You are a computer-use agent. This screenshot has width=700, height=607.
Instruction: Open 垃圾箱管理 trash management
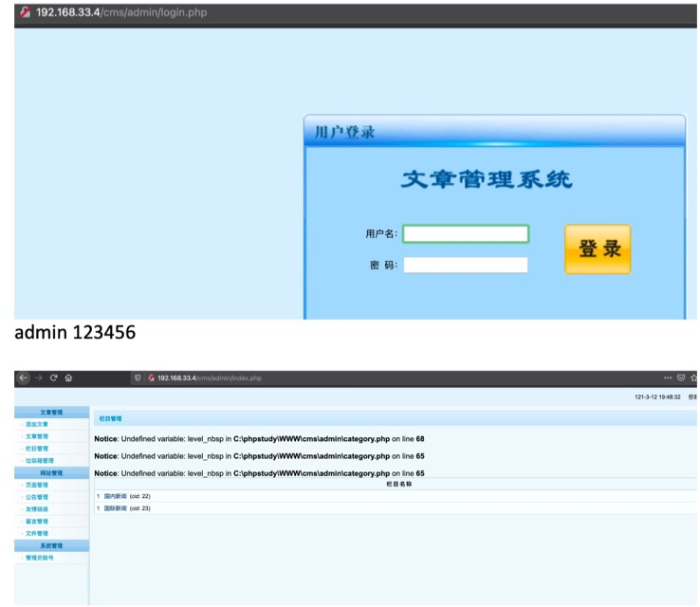(40, 460)
